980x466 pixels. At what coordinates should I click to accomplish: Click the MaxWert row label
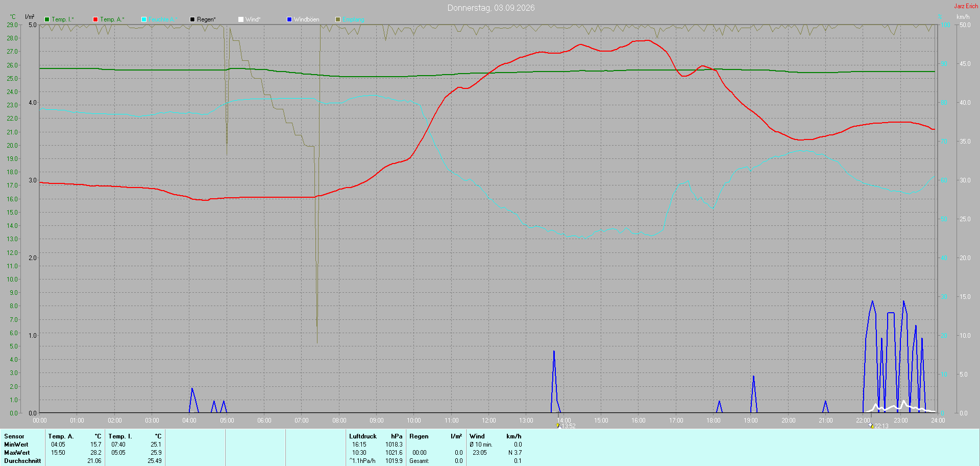17,453
